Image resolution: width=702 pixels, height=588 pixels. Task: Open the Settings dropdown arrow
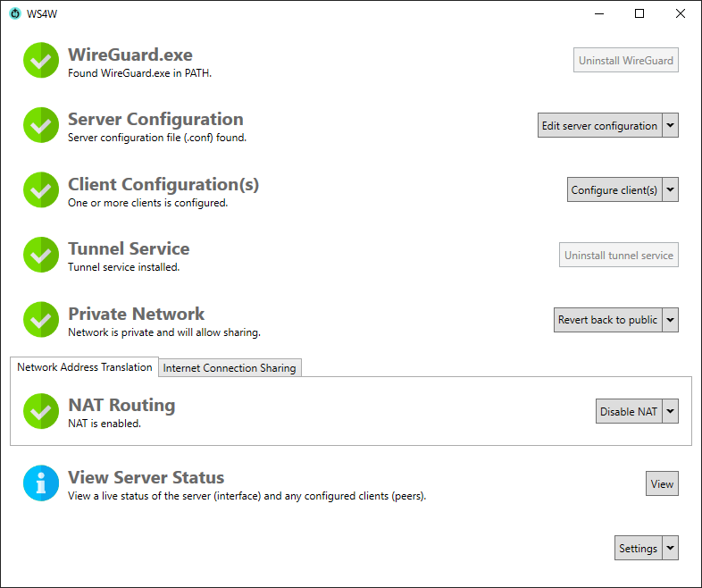coord(670,549)
